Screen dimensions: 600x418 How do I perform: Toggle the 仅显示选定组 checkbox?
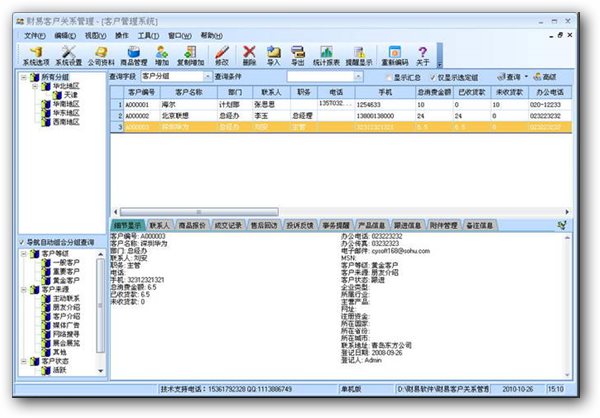tap(433, 78)
